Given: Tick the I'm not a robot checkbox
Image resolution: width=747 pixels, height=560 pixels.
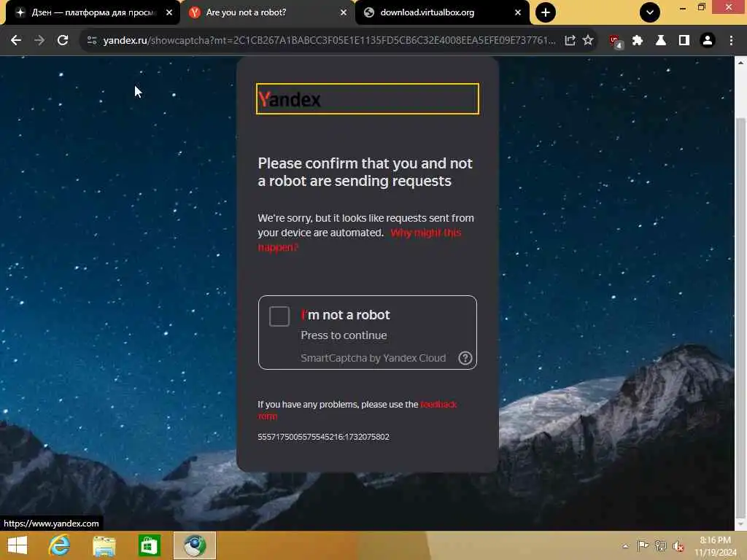Looking at the screenshot, I should point(279,316).
